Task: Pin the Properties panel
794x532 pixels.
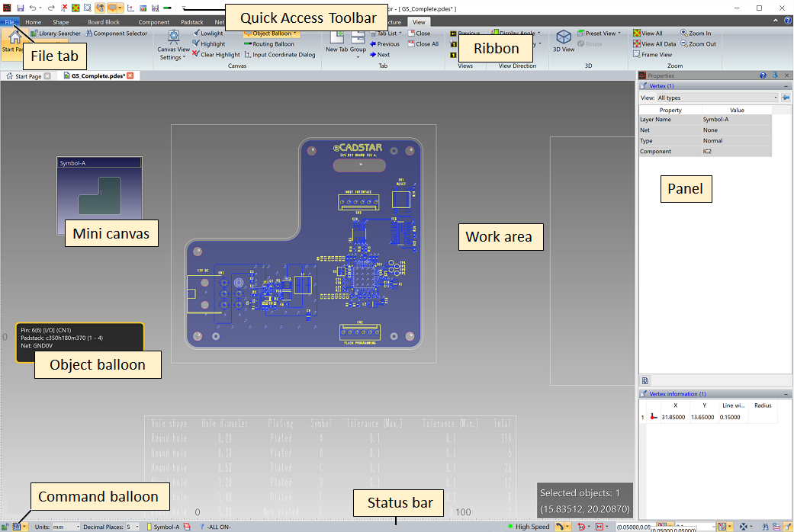Action: (x=775, y=75)
